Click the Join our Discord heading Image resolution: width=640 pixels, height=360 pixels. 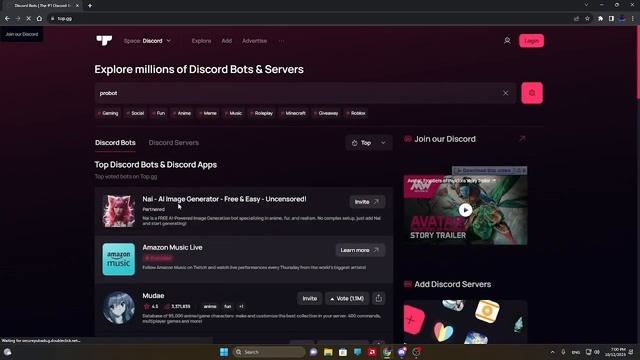445,139
